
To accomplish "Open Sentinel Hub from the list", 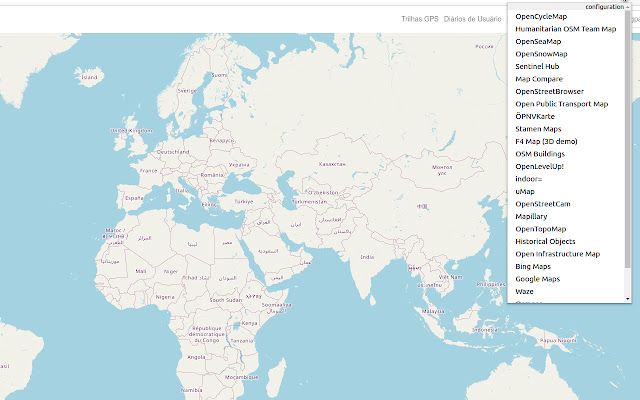I will click(x=537, y=66).
